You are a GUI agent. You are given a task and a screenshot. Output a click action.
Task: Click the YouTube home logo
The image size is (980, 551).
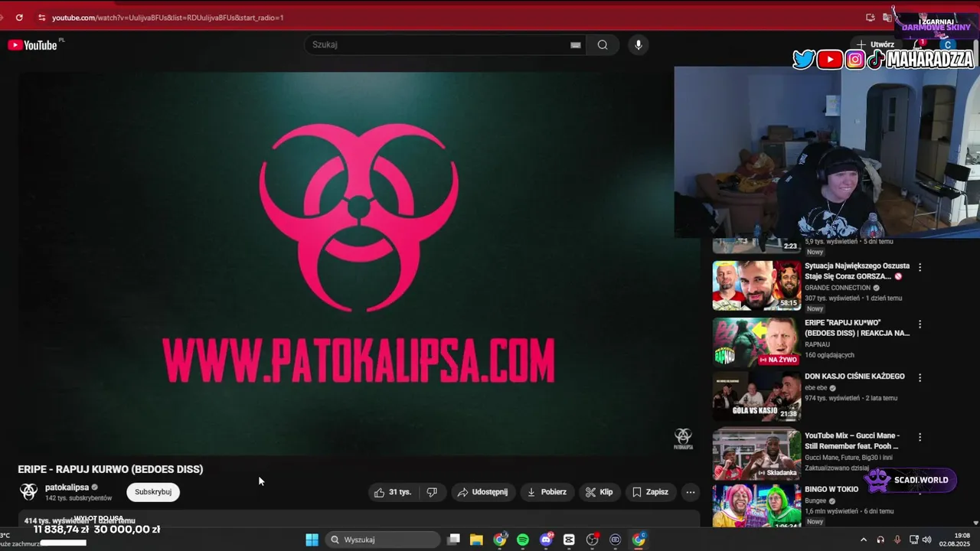pyautogui.click(x=32, y=45)
